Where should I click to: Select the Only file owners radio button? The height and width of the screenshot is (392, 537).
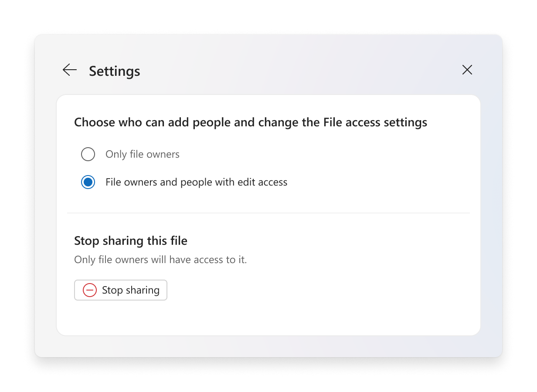[x=88, y=154]
